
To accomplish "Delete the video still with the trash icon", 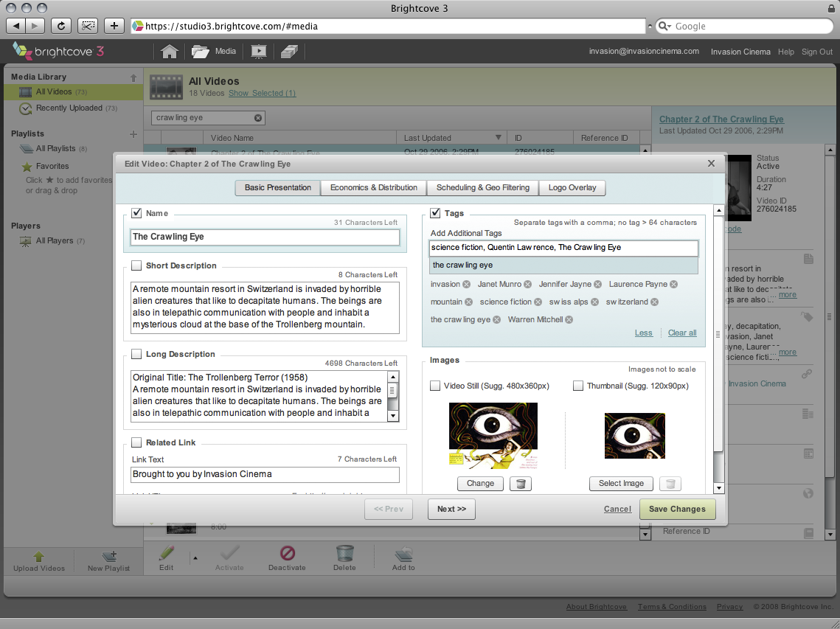I will point(520,484).
